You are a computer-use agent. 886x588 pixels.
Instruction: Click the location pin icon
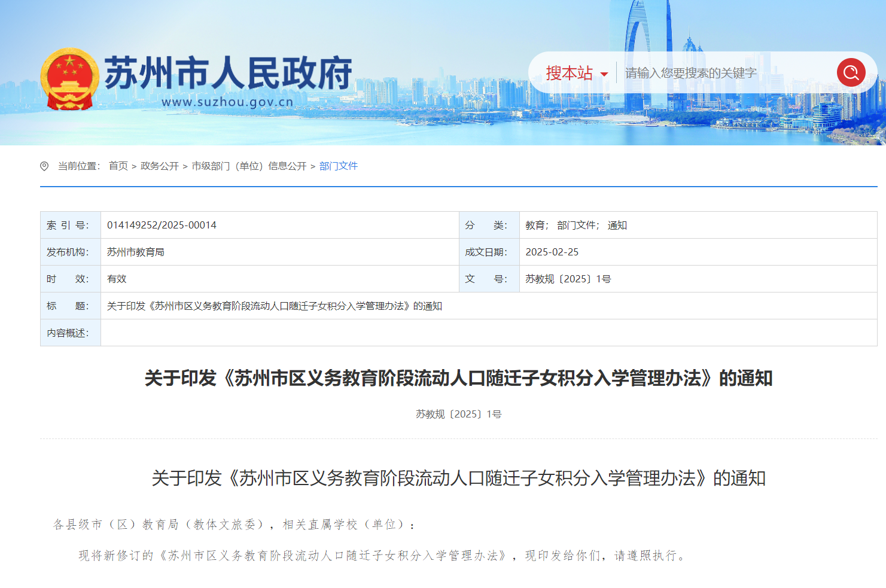point(44,166)
